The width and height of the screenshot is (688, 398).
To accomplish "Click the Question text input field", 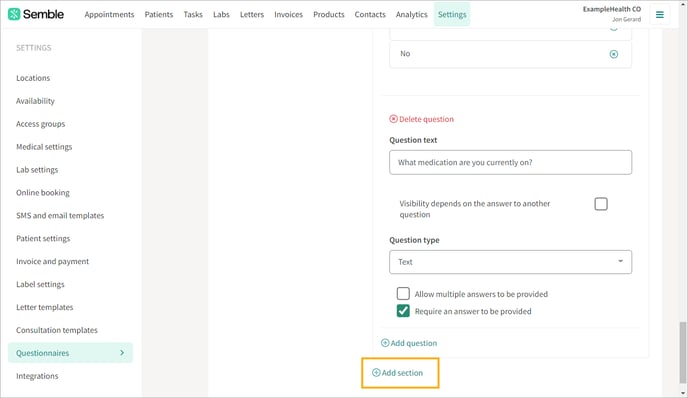I will click(x=510, y=162).
